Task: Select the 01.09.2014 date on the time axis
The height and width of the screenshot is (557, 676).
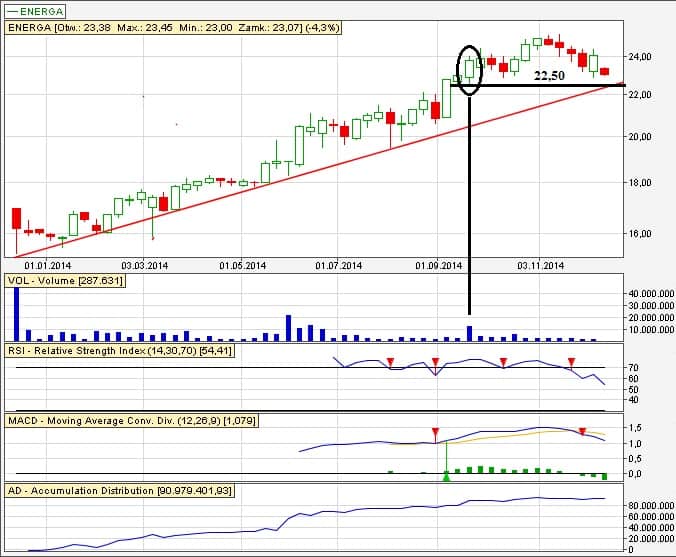Action: [x=439, y=266]
